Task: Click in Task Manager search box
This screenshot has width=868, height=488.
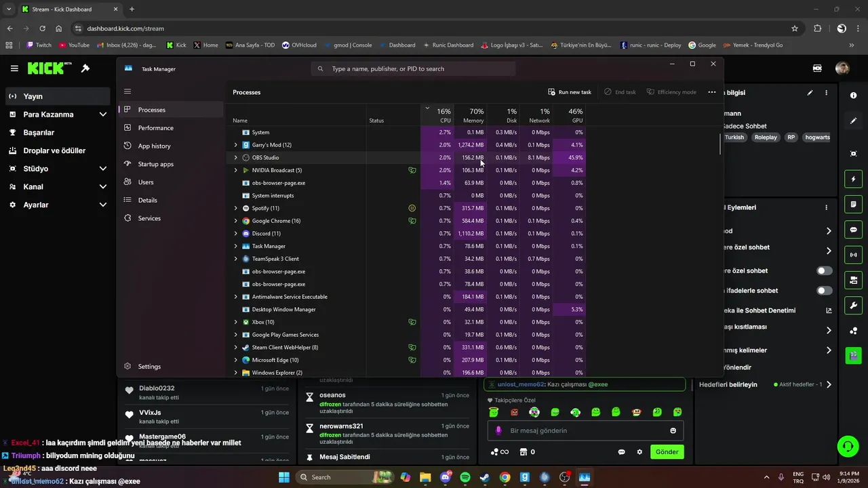Action: click(x=414, y=68)
